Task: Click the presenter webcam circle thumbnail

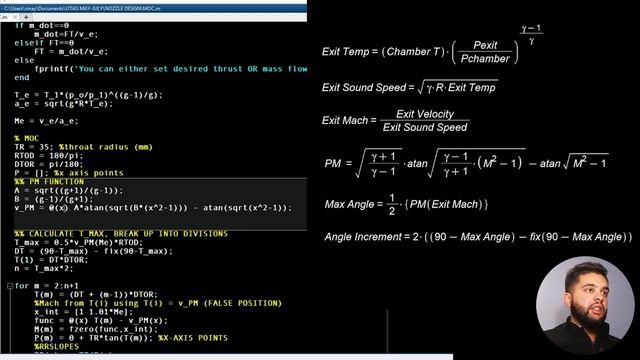Action: (x=585, y=305)
